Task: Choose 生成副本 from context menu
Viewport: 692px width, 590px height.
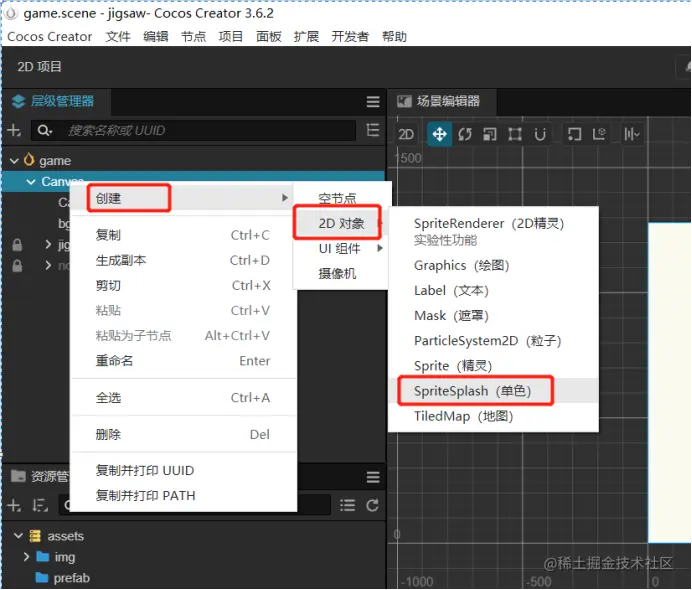Action: coord(183,260)
